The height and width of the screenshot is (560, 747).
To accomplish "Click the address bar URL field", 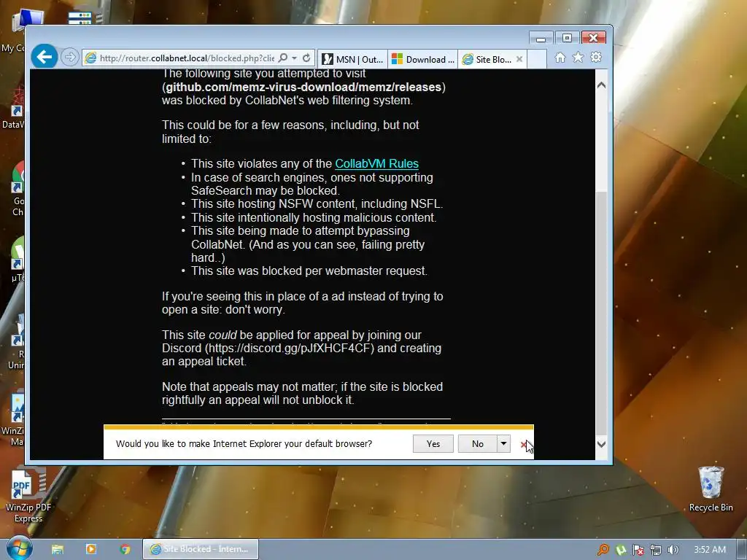I will coord(186,58).
